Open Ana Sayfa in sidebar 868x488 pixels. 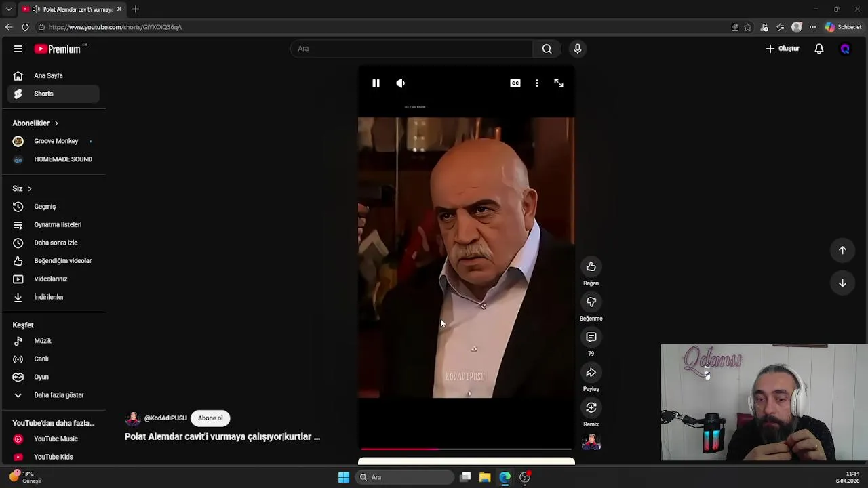click(53, 76)
